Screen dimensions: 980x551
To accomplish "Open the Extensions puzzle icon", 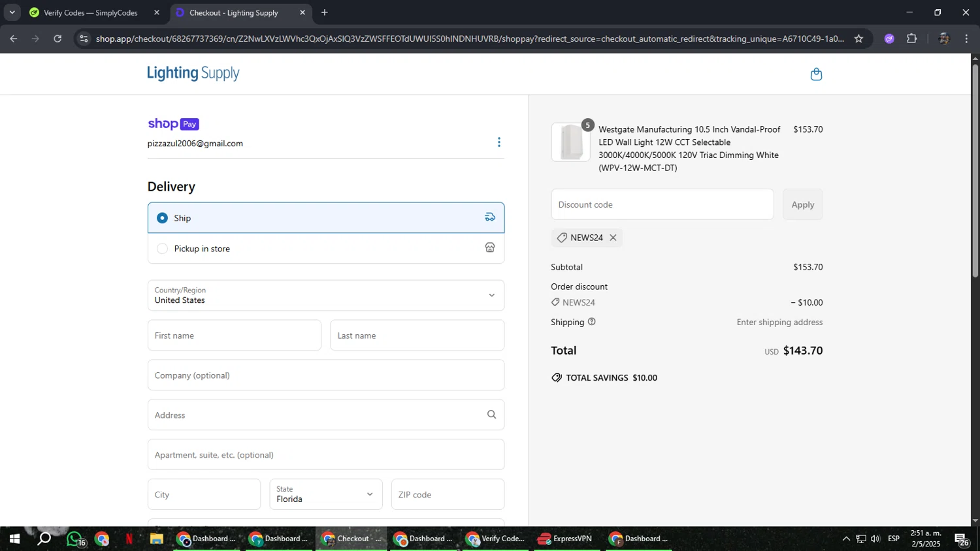I will point(912,39).
